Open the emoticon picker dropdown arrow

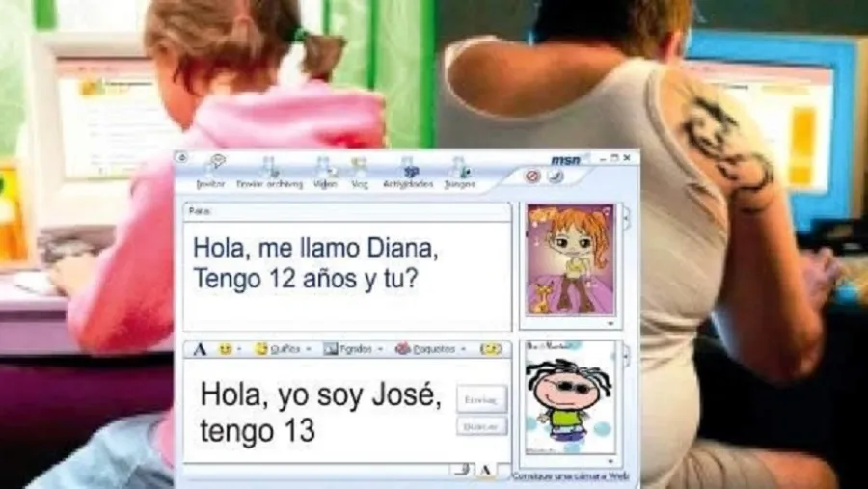pyautogui.click(x=239, y=349)
